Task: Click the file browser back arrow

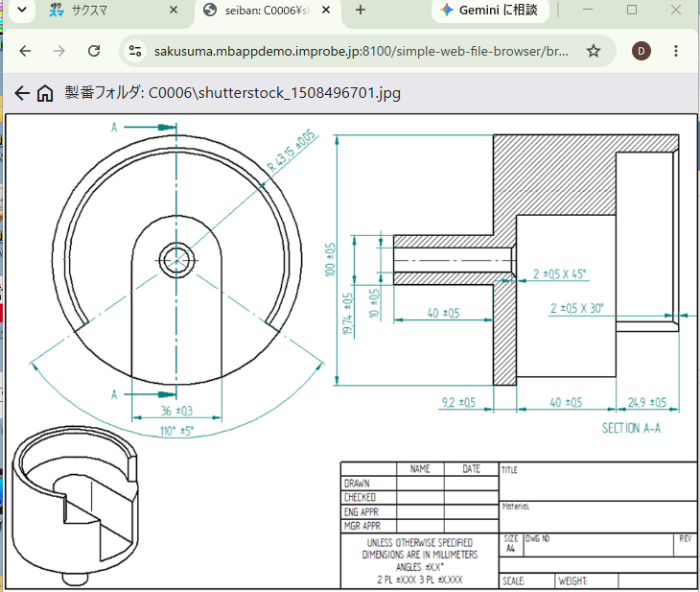Action: (x=21, y=93)
